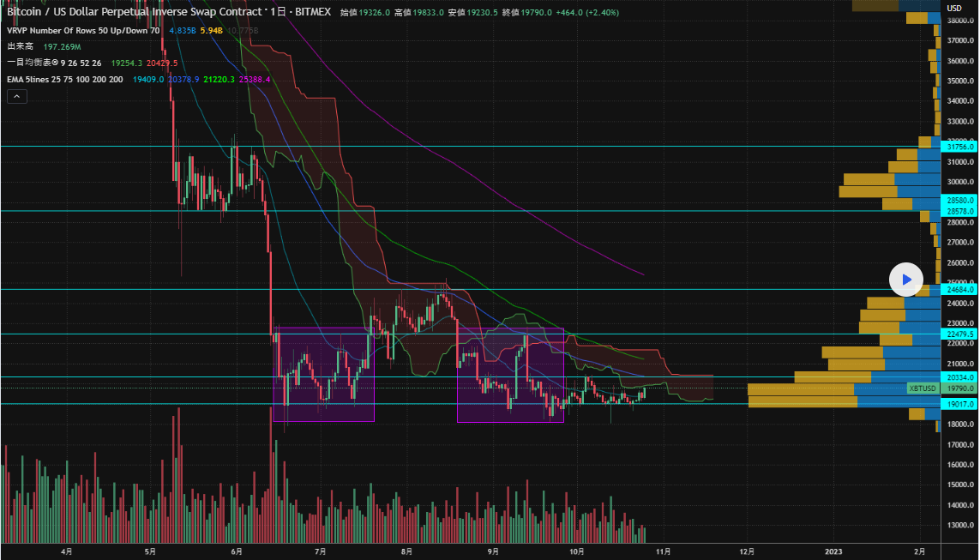Click the current price label 19790.0
980x560 pixels.
(x=959, y=388)
